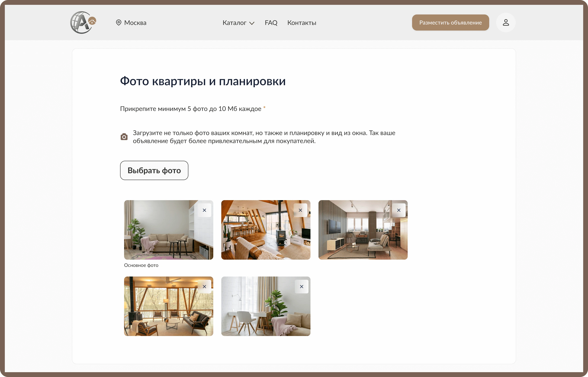Click the camera icon beside the tip text

coord(124,137)
